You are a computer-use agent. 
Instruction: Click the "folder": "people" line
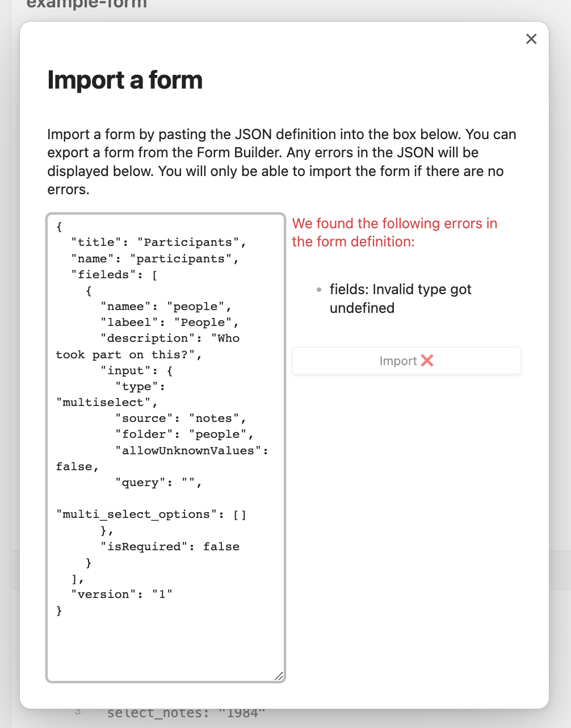point(184,434)
